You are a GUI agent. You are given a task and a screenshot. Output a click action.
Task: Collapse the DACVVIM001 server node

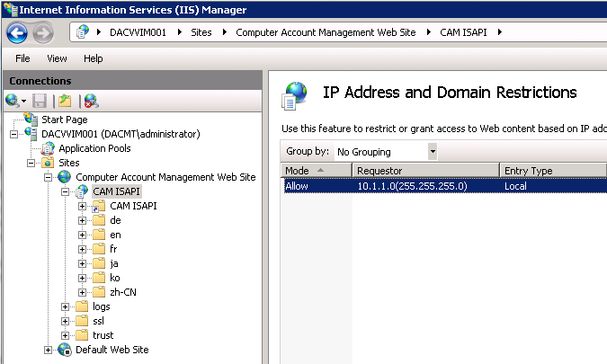[x=13, y=134]
